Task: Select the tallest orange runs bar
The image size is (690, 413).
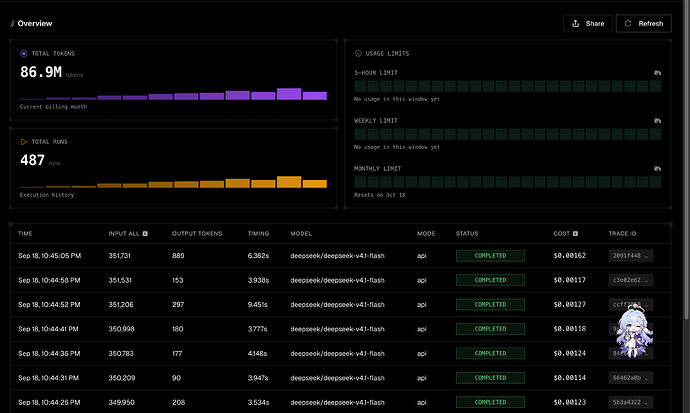Action: (x=289, y=182)
